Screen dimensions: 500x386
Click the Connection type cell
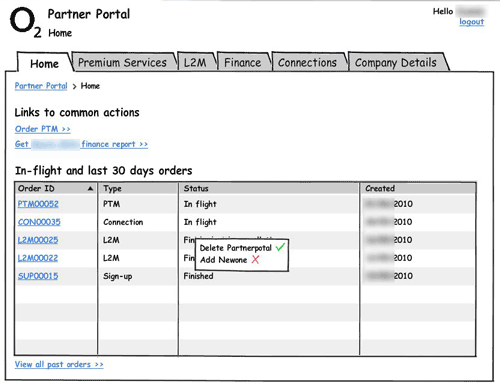coord(123,222)
